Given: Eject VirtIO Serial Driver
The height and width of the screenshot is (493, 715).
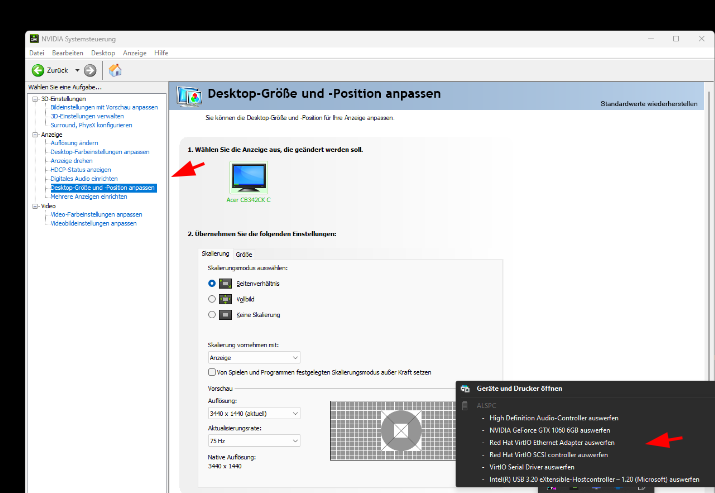Looking at the screenshot, I should 532,467.
